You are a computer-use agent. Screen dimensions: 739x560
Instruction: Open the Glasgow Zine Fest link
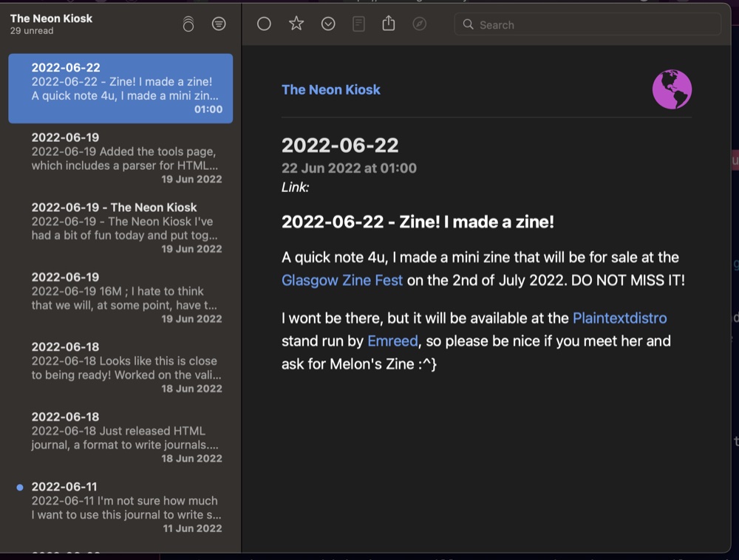[x=342, y=281]
